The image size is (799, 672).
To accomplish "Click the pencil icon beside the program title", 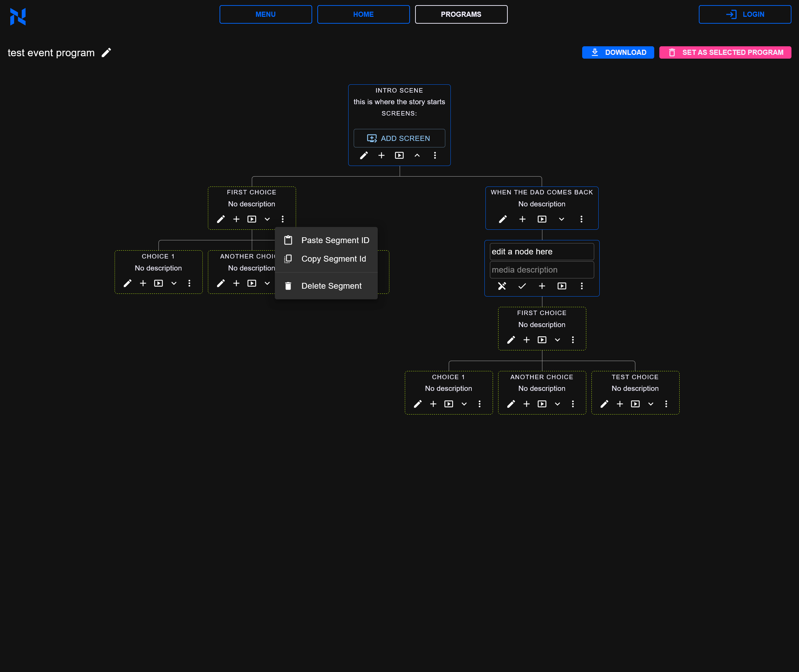I will 106,52.
